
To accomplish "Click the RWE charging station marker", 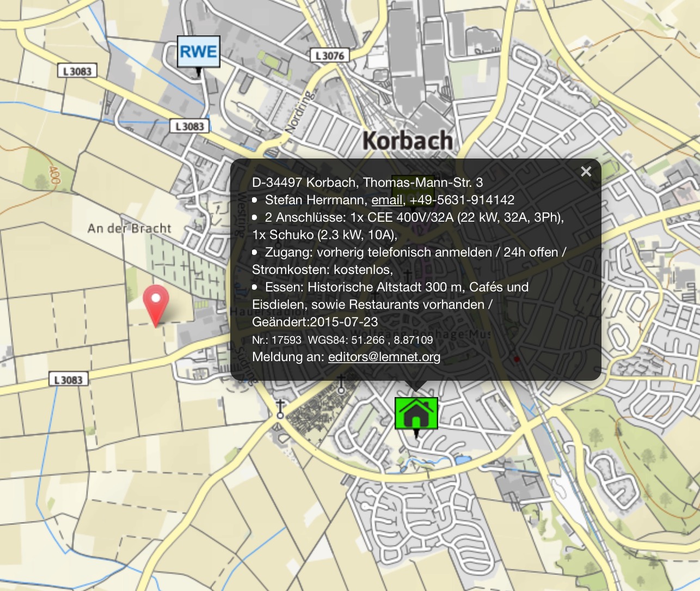I will coord(199,52).
